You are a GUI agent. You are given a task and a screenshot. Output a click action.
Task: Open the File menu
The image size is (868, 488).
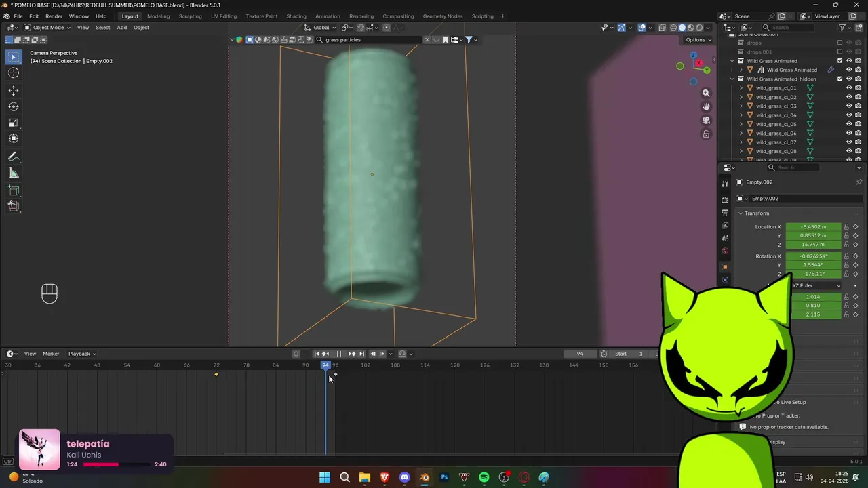(18, 16)
